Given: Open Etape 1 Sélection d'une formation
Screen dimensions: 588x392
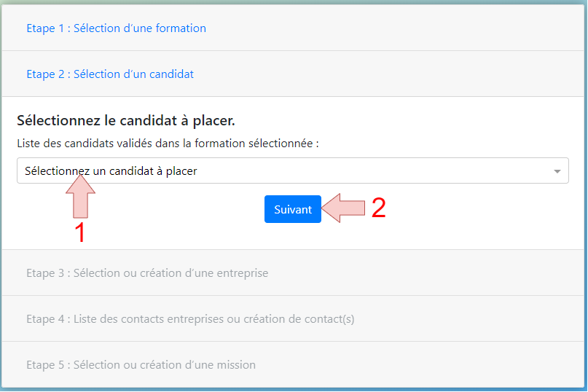Looking at the screenshot, I should (117, 28).
